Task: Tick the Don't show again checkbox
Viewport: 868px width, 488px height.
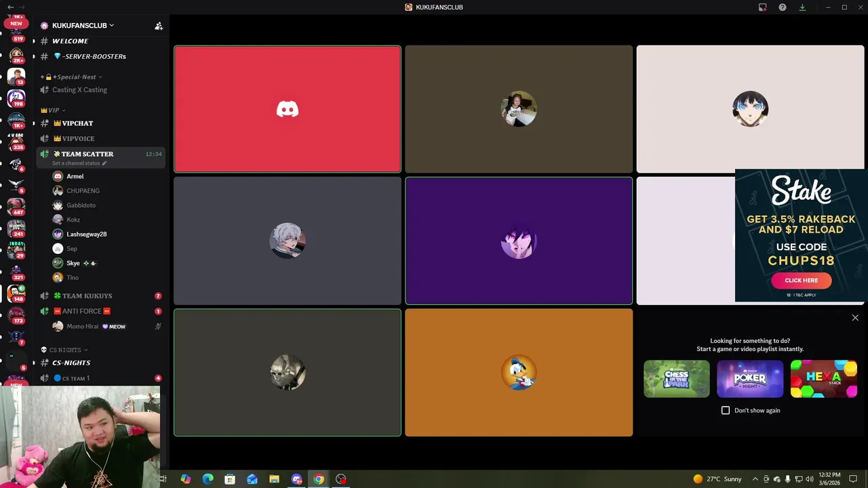Action: (x=726, y=411)
